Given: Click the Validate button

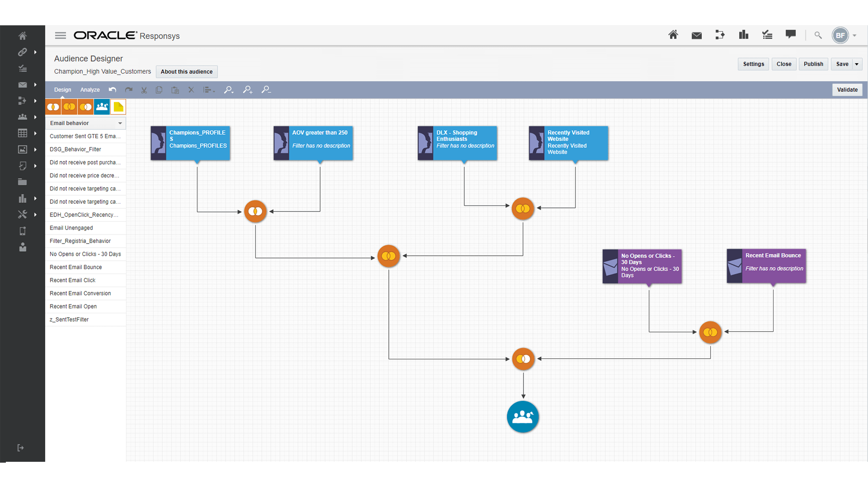Looking at the screenshot, I should point(847,89).
